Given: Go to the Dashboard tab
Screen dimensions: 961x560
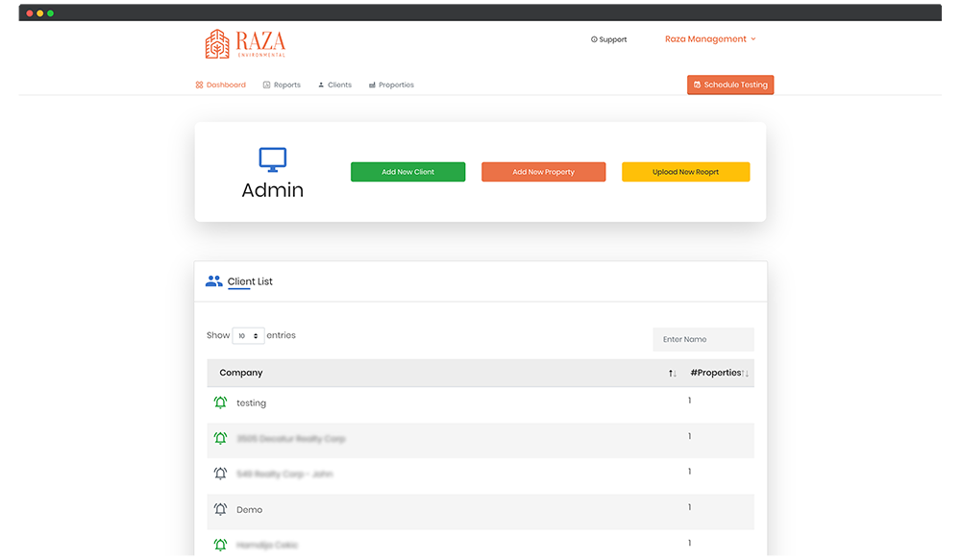Looking at the screenshot, I should click(x=221, y=85).
